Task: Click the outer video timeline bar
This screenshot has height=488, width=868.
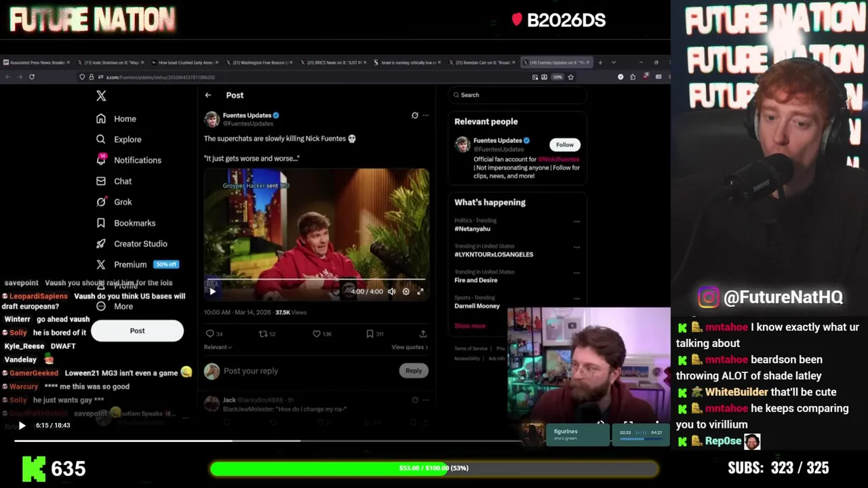Action: tap(268, 441)
